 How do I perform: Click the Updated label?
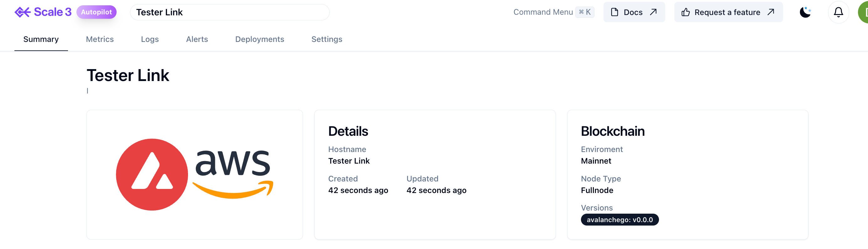[422, 179]
